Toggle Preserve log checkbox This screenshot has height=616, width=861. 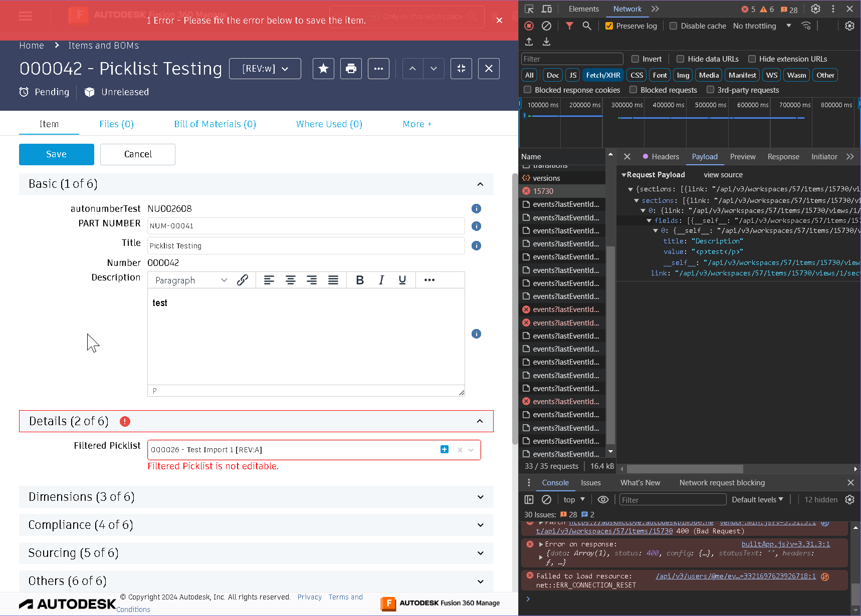(609, 26)
